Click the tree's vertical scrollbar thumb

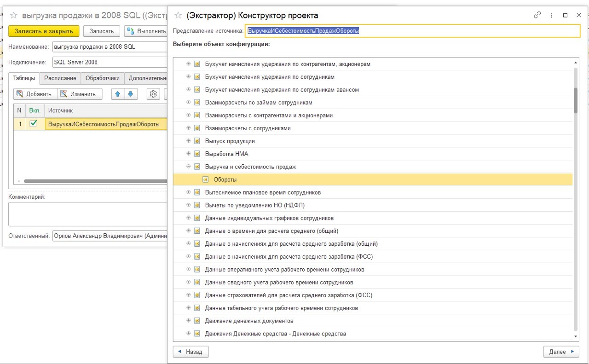coord(576,100)
